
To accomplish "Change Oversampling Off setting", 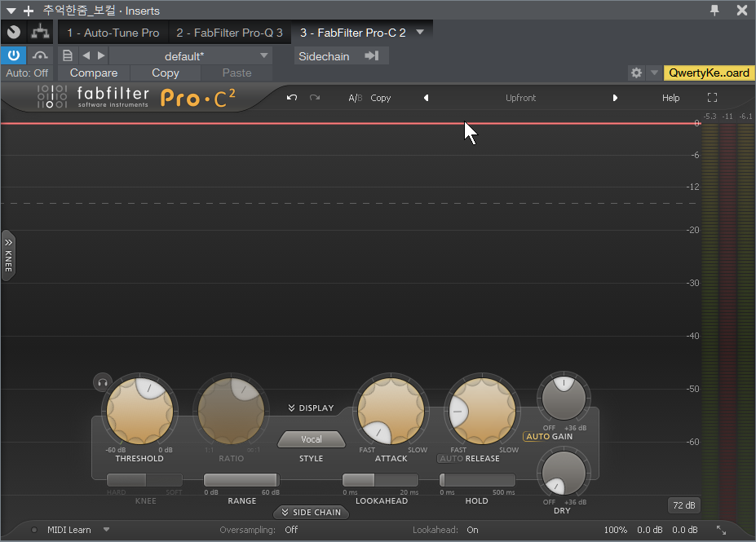I will point(291,530).
